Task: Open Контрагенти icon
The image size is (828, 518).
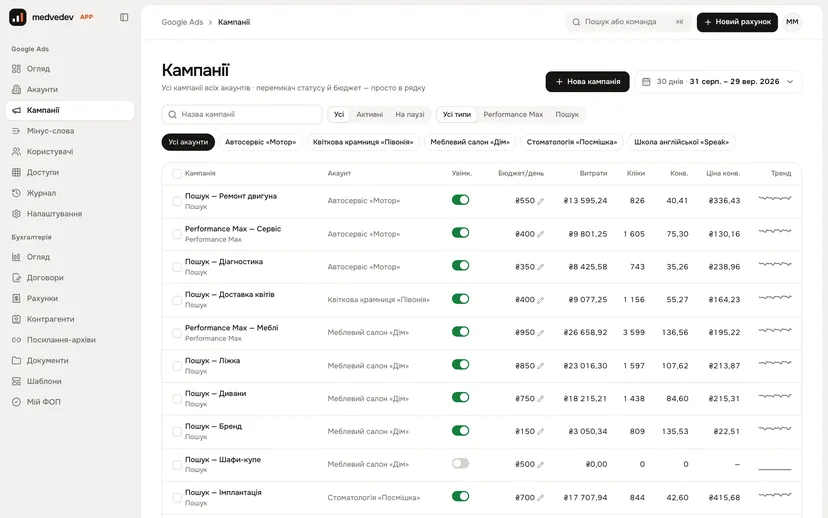Action: point(16,319)
